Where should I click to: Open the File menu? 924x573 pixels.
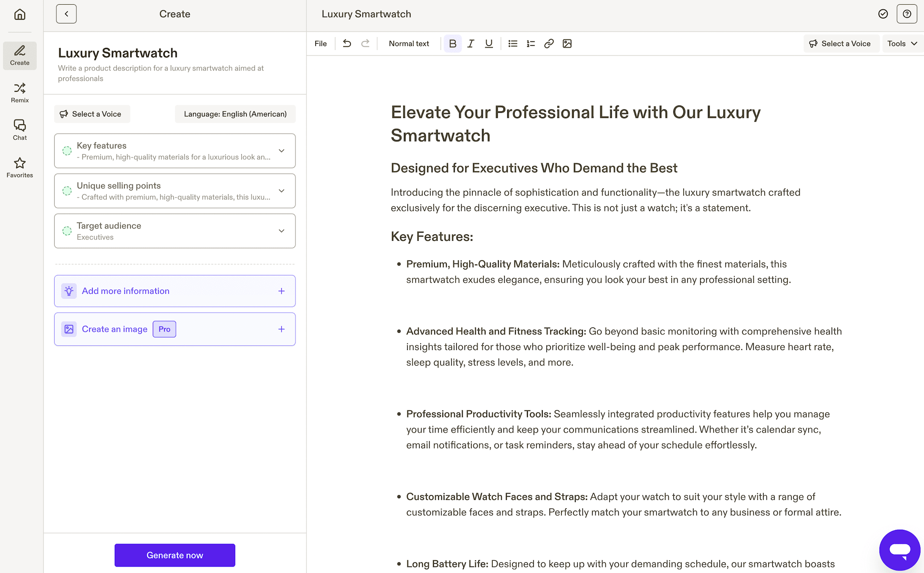click(x=321, y=44)
